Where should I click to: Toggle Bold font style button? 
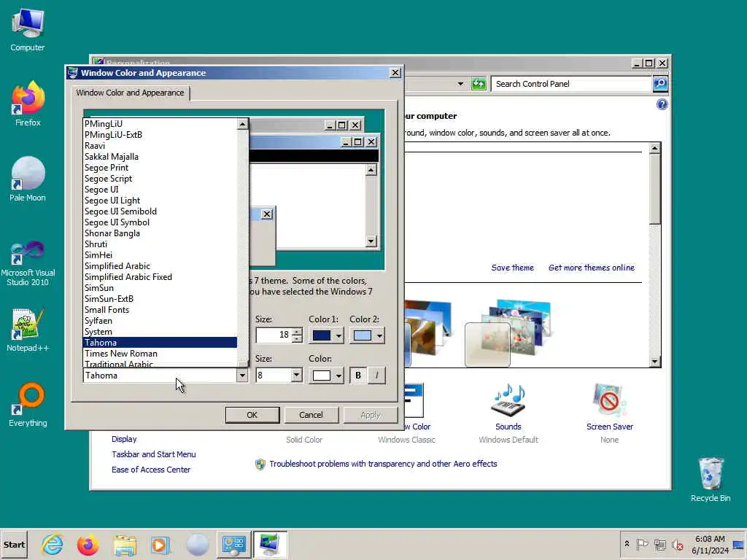358,376
